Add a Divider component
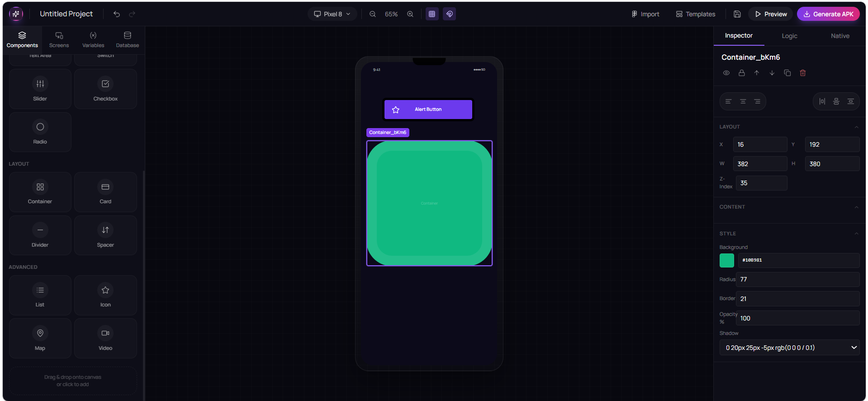 click(x=40, y=235)
